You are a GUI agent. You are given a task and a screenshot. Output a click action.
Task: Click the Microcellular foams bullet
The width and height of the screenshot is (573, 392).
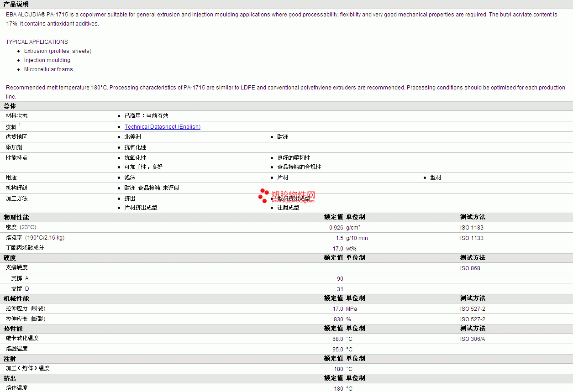click(48, 69)
